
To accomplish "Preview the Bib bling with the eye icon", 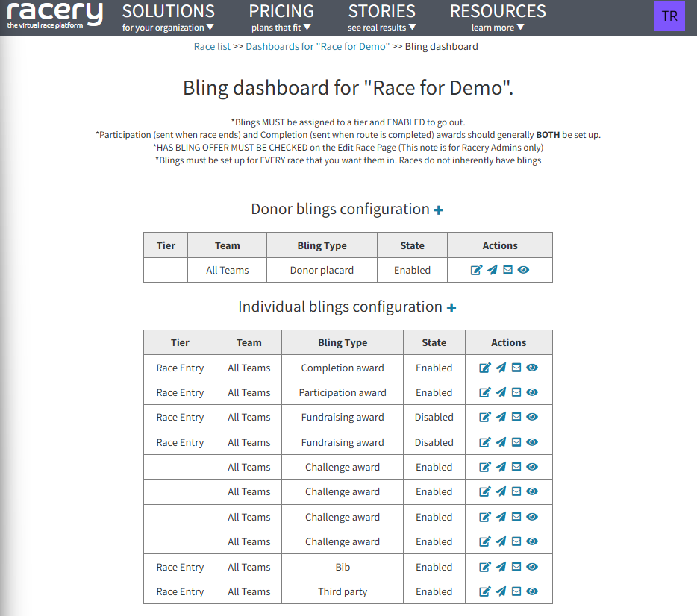I will tap(531, 567).
